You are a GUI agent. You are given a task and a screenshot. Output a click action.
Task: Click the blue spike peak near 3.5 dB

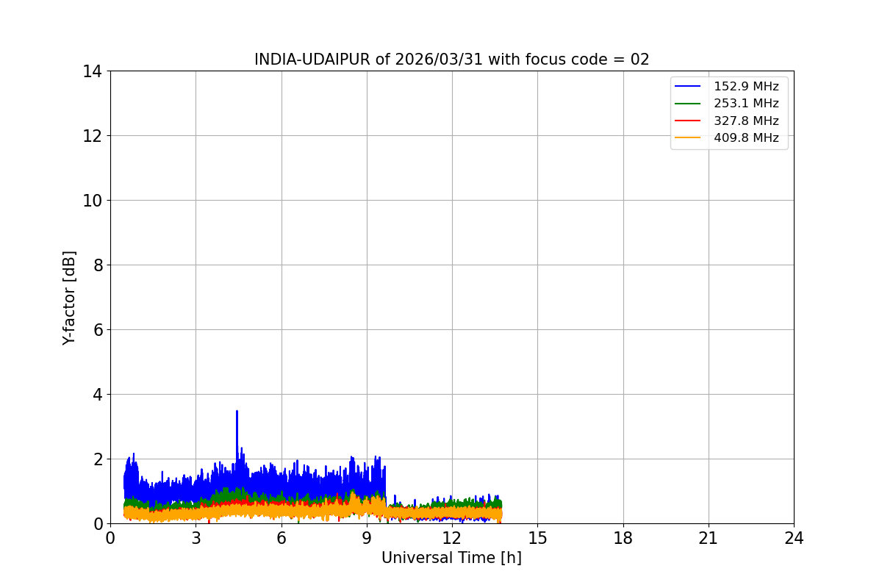(237, 412)
